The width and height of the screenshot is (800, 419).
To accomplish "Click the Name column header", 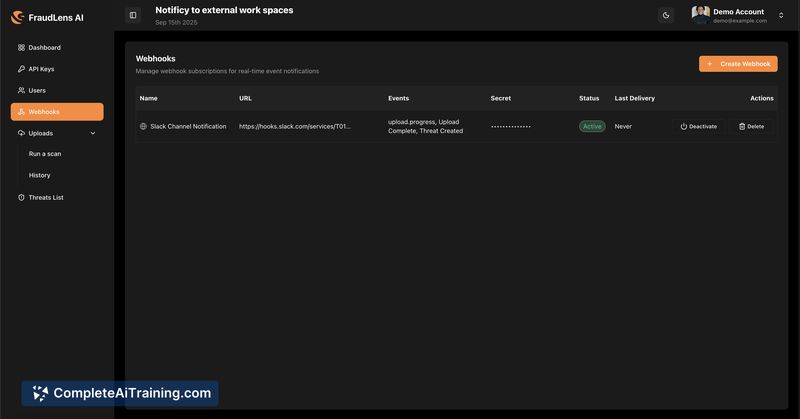I will (x=148, y=98).
